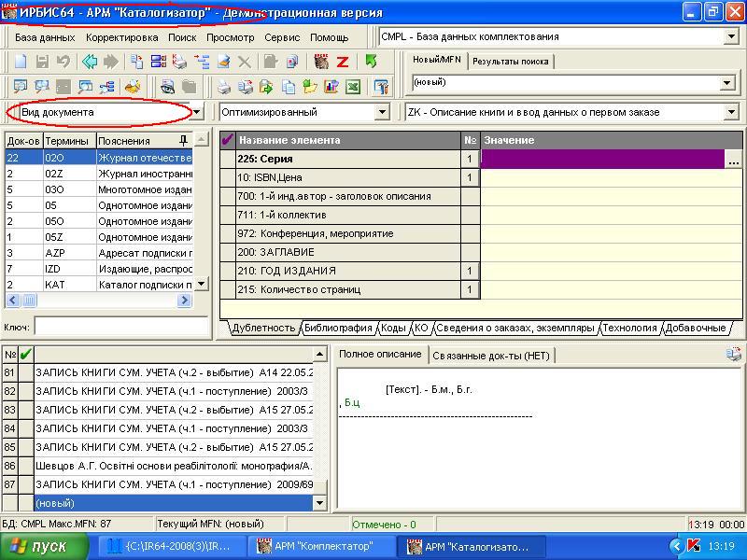Click print icon beside Связанные док-ты tab

tap(734, 355)
